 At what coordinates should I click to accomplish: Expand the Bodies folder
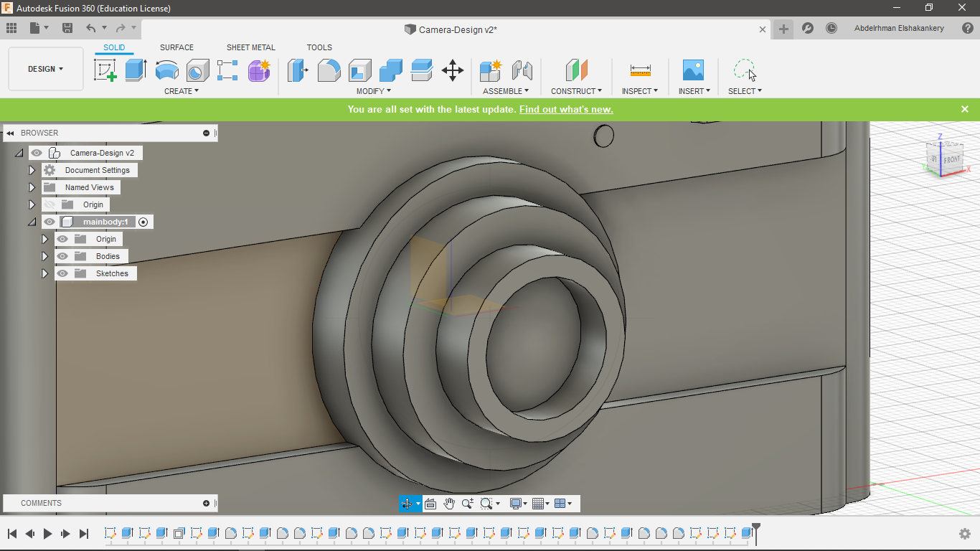pyautogui.click(x=44, y=256)
